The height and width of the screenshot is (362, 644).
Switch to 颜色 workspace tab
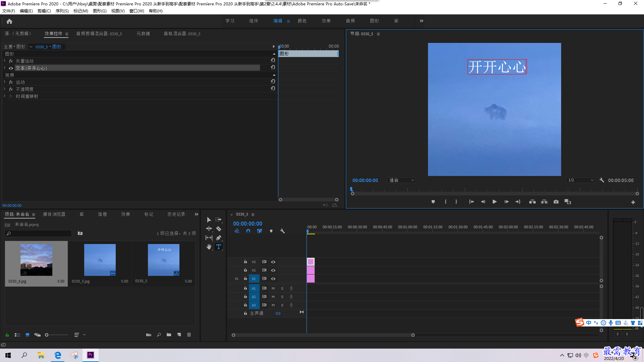[x=302, y=21]
